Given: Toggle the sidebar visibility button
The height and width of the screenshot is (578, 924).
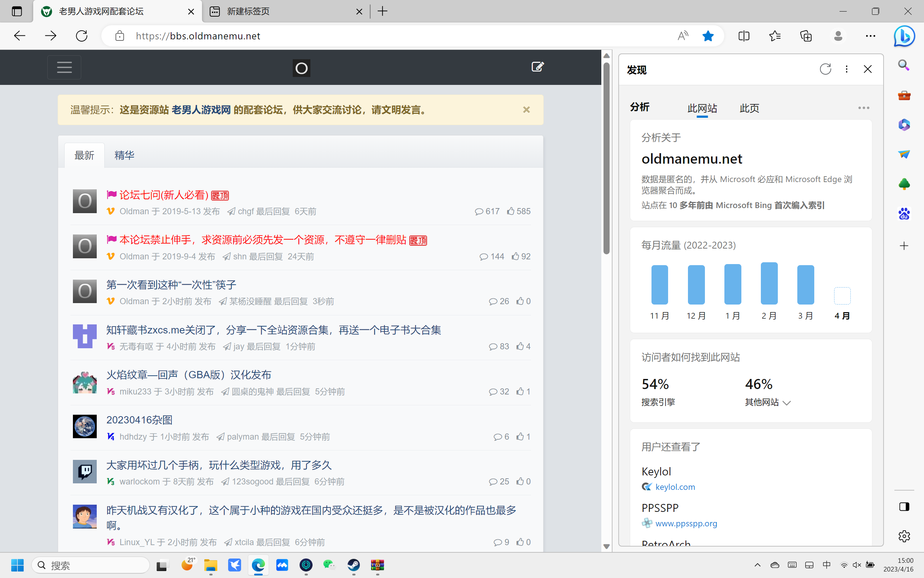Looking at the screenshot, I should coord(904,507).
